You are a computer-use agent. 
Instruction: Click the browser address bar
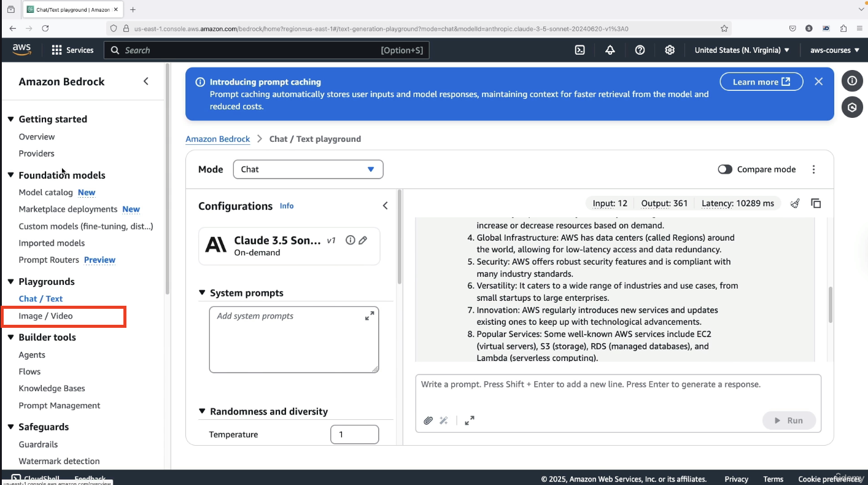click(x=417, y=28)
